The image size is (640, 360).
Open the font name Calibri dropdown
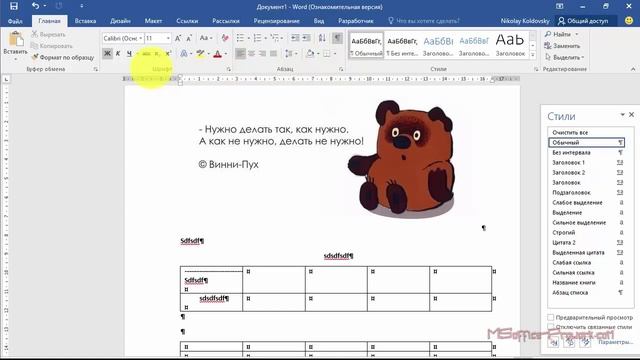141,38
